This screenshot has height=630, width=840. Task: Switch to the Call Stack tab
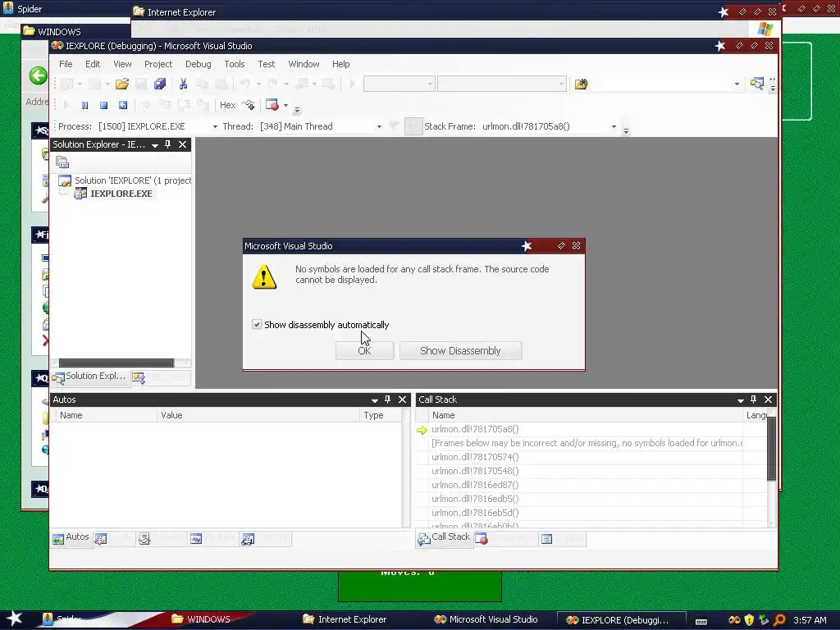[444, 538]
